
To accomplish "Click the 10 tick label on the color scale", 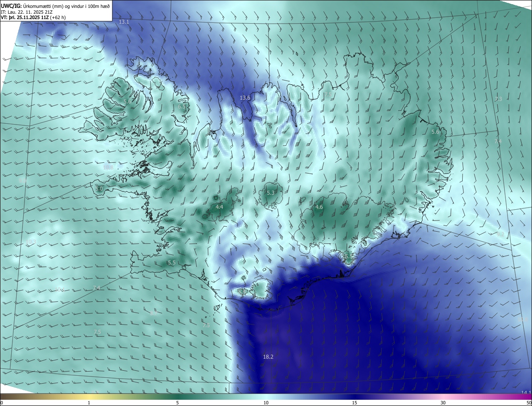I will click(x=266, y=403).
